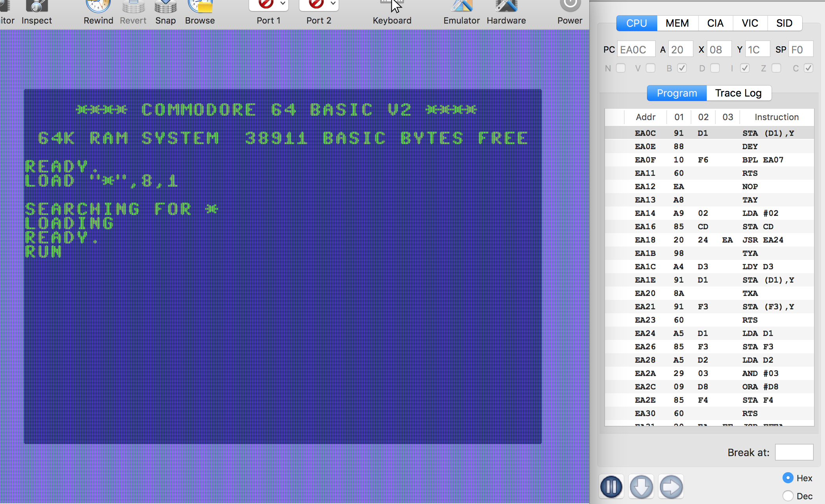
Task: Select the EA20 TXA row
Action: (x=709, y=293)
